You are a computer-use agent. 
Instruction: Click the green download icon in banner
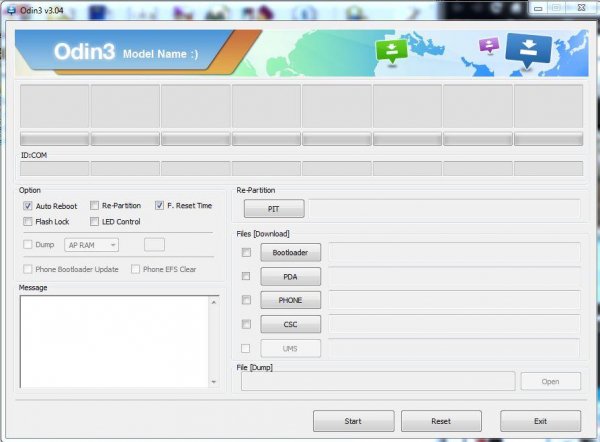click(391, 51)
